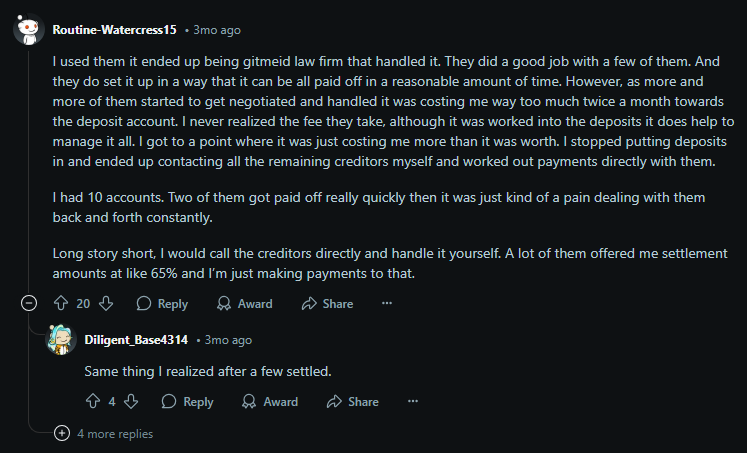Collapse the Routine-Watercress15 comment thread

[30, 303]
